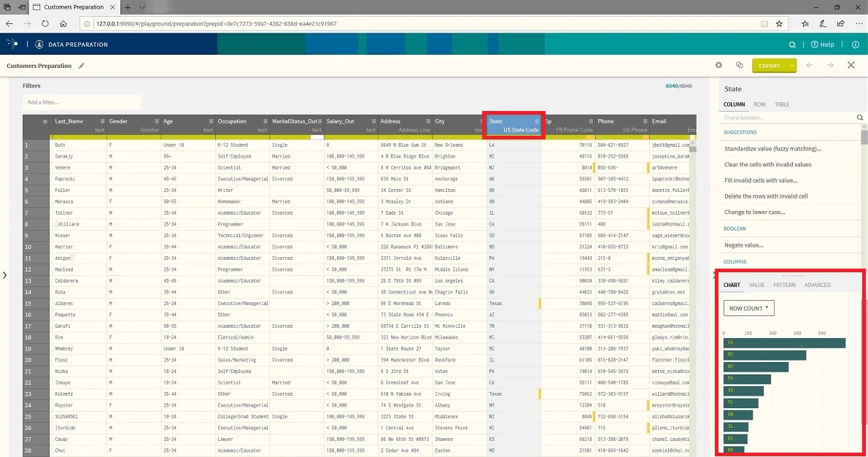This screenshot has width=868, height=457.
Task: Expand the left collapsed side panel
Action: click(x=5, y=274)
